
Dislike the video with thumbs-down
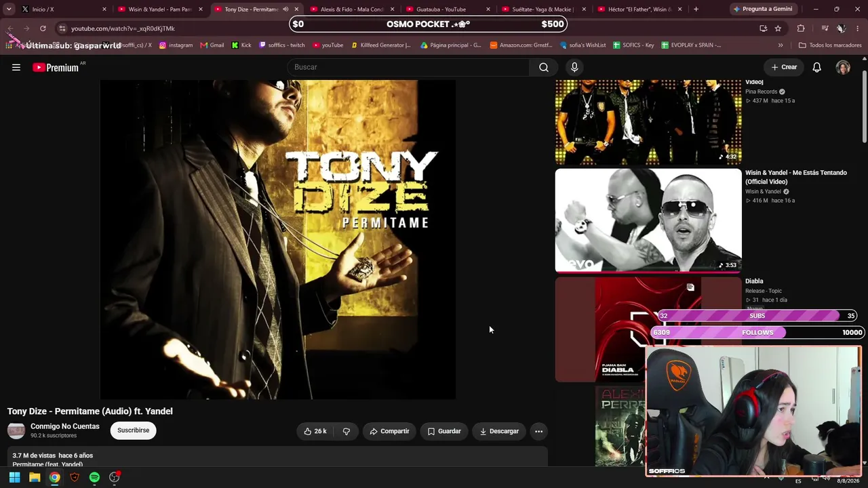(x=347, y=431)
